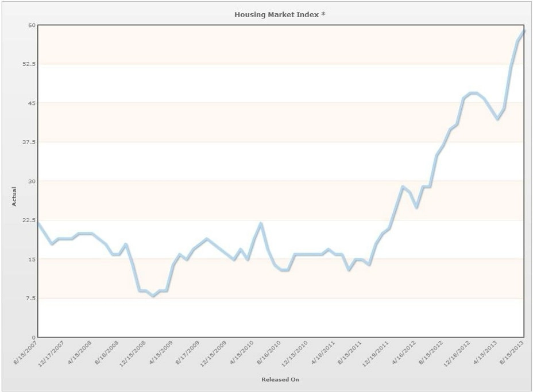Click the 22.5 y-axis tick label
Screen dimensions: 533x392
[29, 220]
